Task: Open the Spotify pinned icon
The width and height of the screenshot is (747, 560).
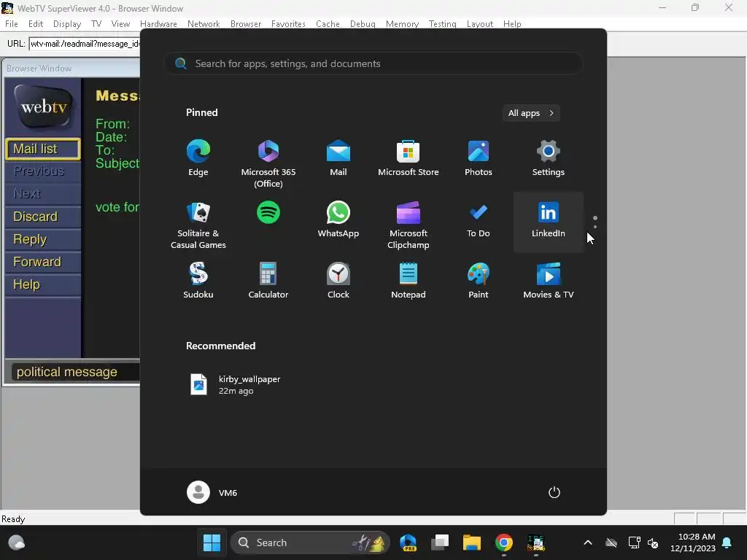Action: coord(268,212)
